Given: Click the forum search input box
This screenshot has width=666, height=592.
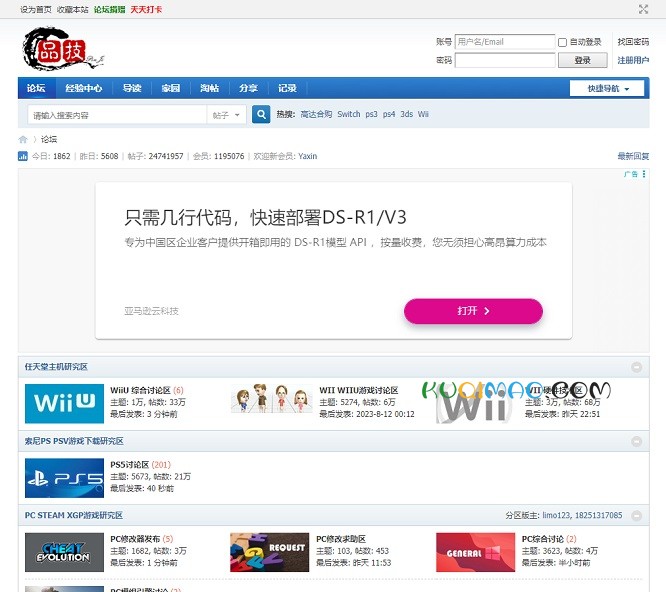Looking at the screenshot, I should (117, 115).
